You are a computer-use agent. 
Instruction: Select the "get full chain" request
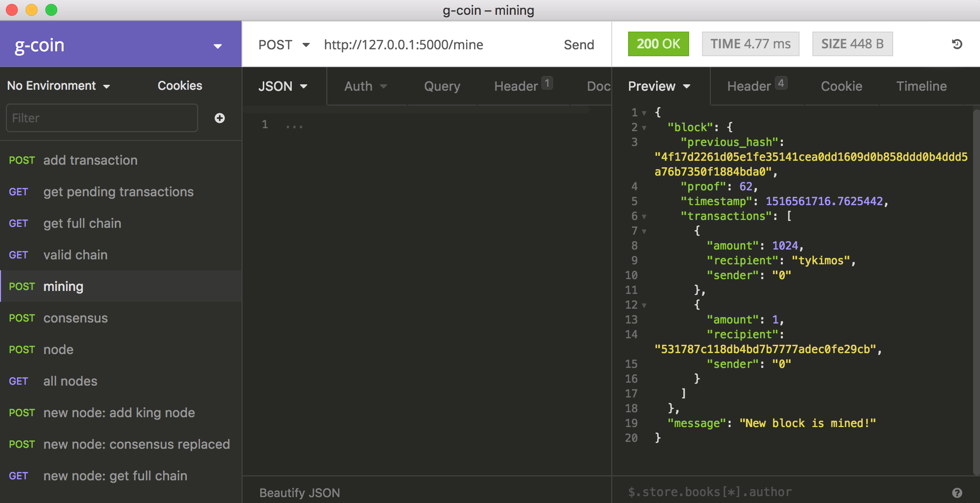[x=121, y=223]
